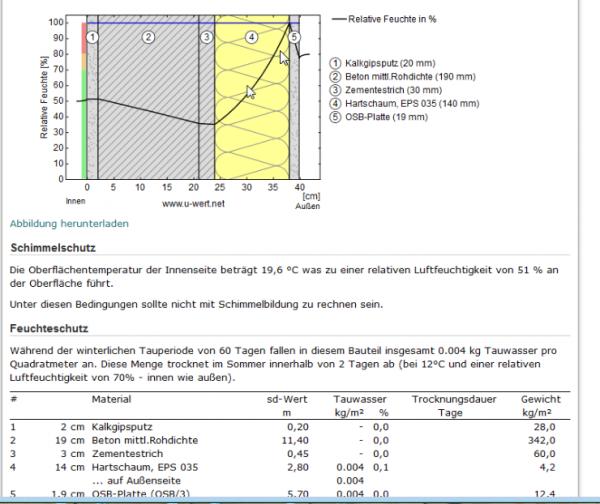Click layer marker 3 in the diagram
Screen dimensions: 600x504
207,37
